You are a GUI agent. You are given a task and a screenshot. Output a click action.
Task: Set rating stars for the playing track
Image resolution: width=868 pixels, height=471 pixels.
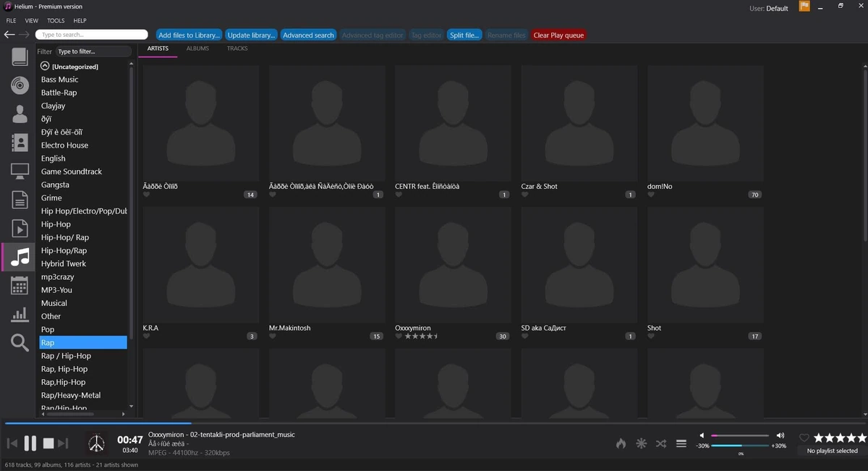tap(841, 438)
